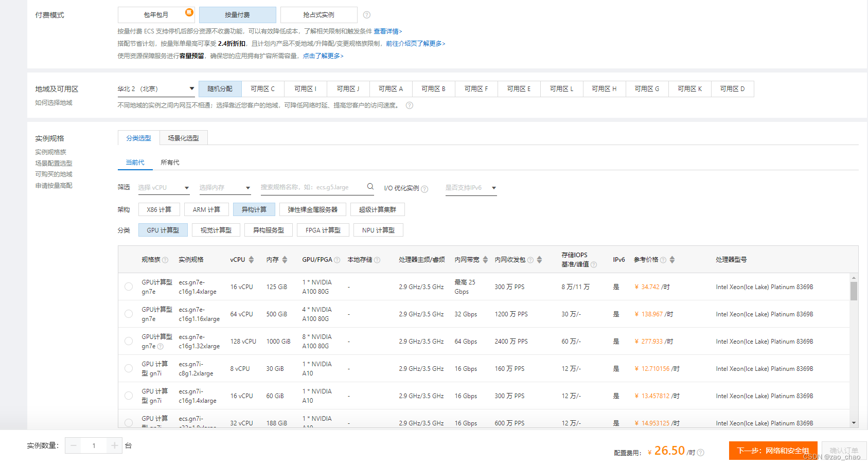Click the help icon beside 抢占式实例

point(367,15)
